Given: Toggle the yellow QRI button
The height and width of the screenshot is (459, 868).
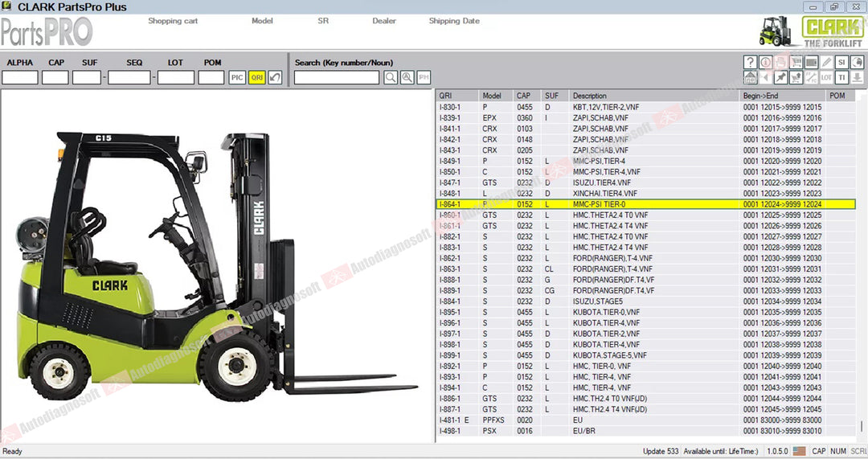Looking at the screenshot, I should 257,77.
